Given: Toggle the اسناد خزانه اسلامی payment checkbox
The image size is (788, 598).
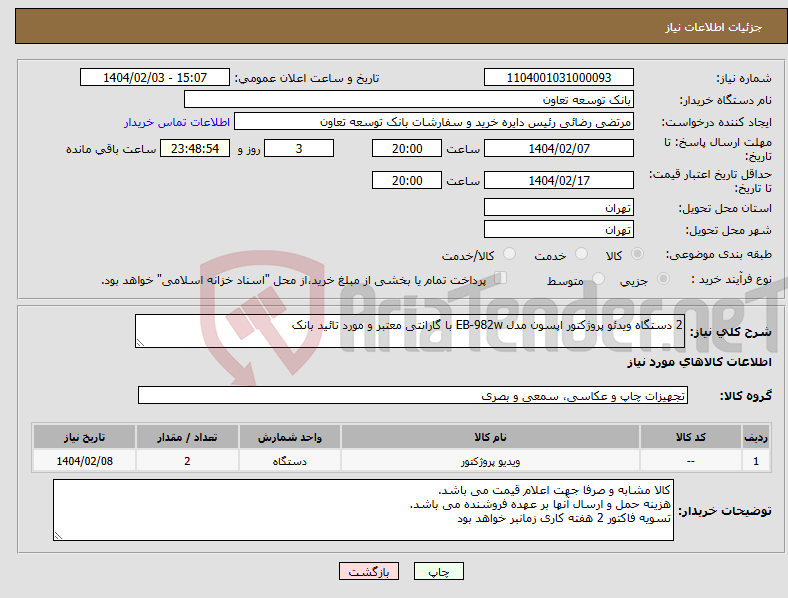Looking at the screenshot, I should [501, 278].
